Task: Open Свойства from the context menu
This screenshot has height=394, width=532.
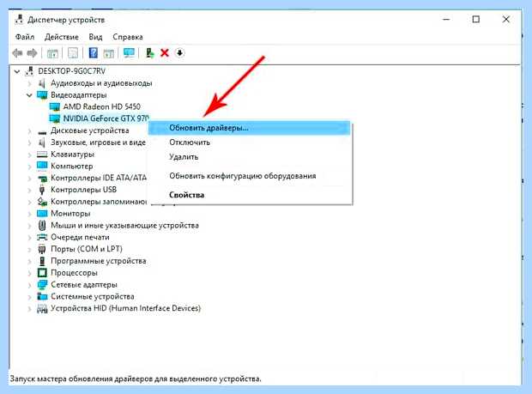Action: pyautogui.click(x=249, y=195)
